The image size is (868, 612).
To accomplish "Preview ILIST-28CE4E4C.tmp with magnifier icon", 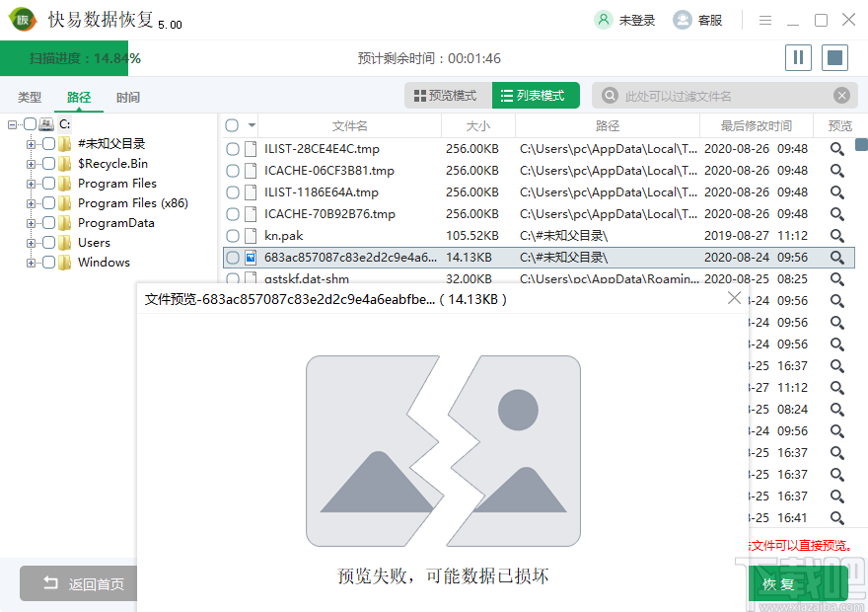I will (837, 149).
